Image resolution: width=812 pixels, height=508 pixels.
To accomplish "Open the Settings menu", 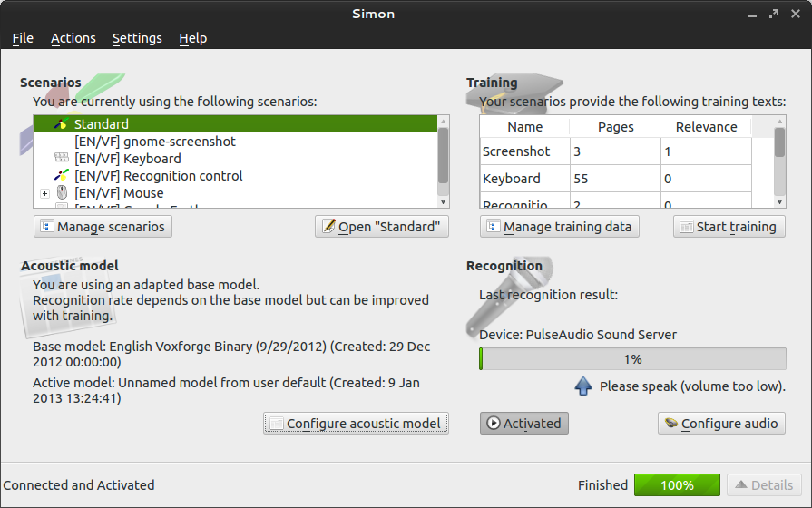I will coord(137,38).
